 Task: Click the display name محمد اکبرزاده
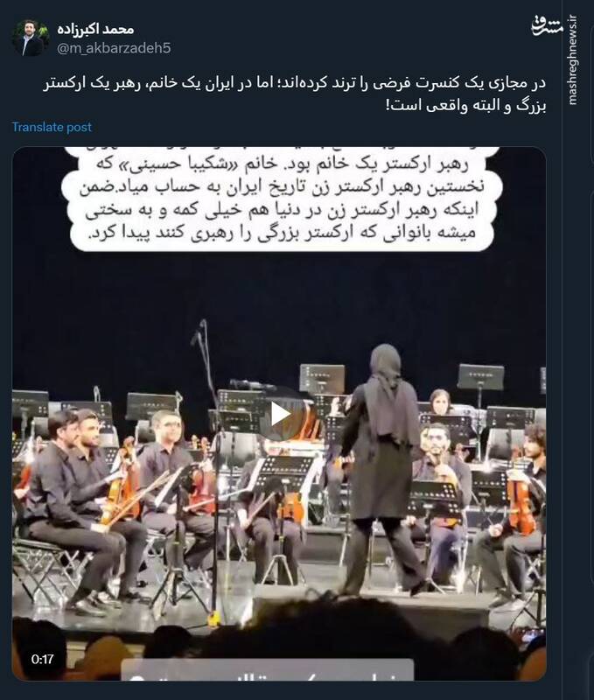pos(95,29)
